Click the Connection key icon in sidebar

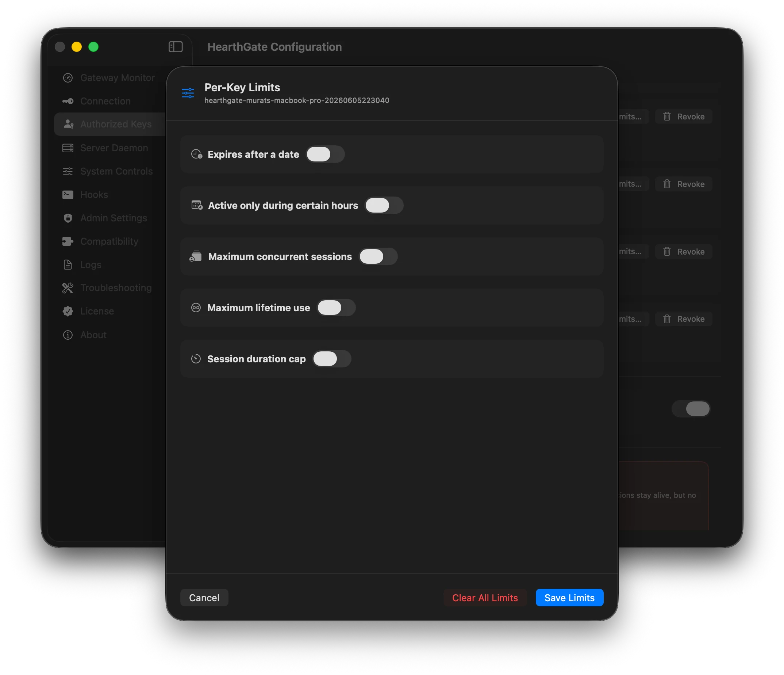coord(68,101)
